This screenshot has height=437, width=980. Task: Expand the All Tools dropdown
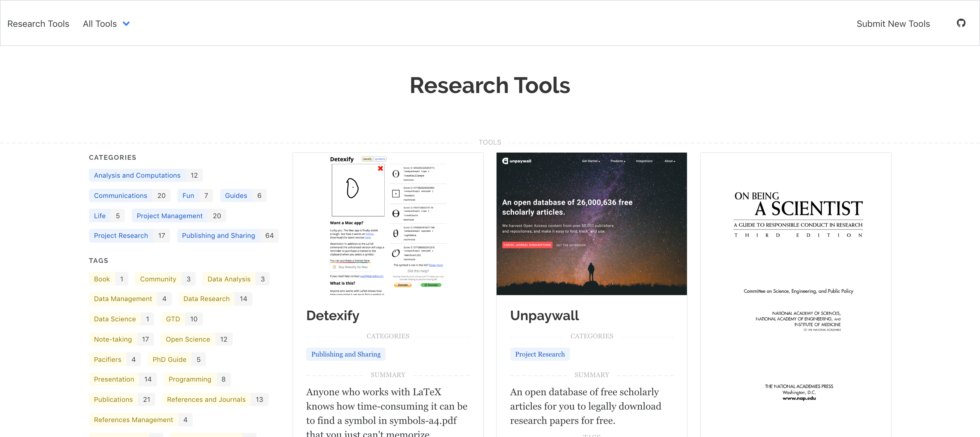[x=107, y=24]
